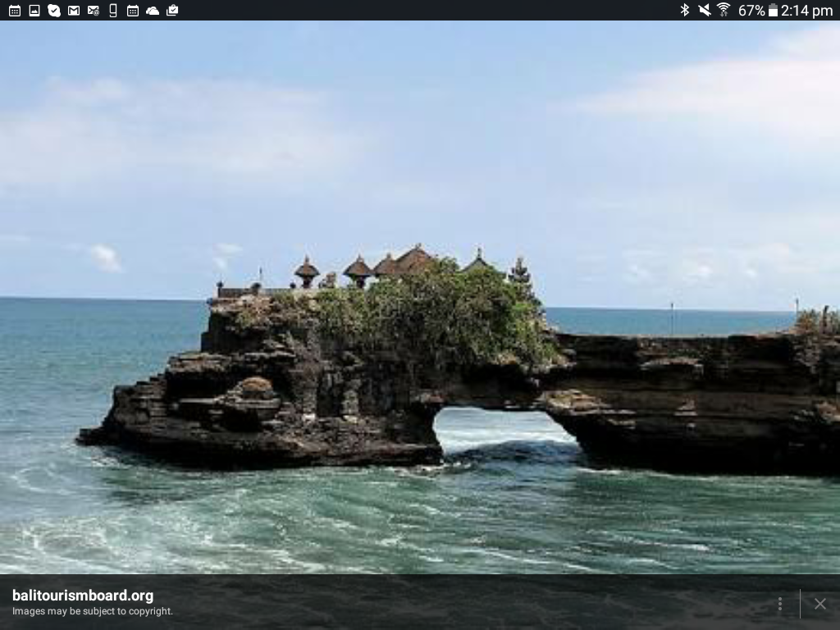
Task: Close the image viewer with X
Action: 819,604
